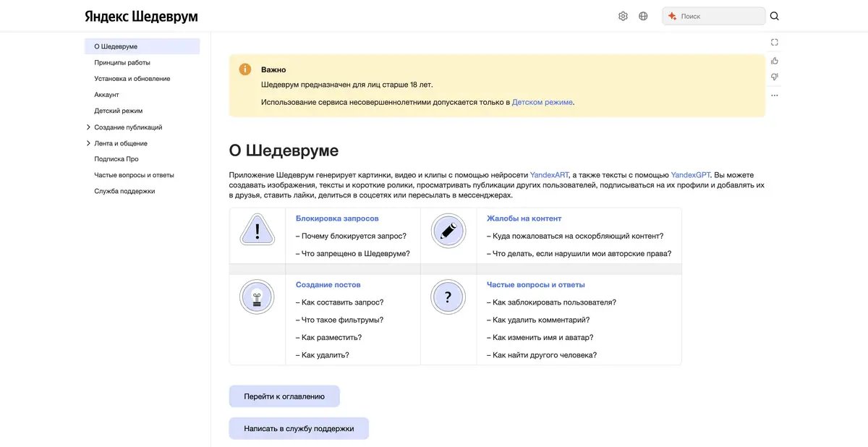Open Частые вопросы и ответы in sidebar
Viewport: 868px width, 447px height.
(x=134, y=175)
